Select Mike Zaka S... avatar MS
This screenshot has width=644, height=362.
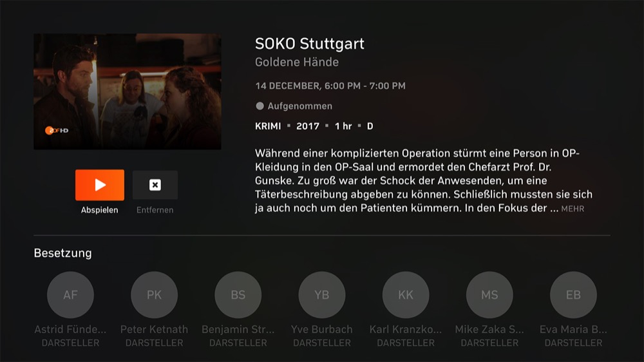click(489, 294)
